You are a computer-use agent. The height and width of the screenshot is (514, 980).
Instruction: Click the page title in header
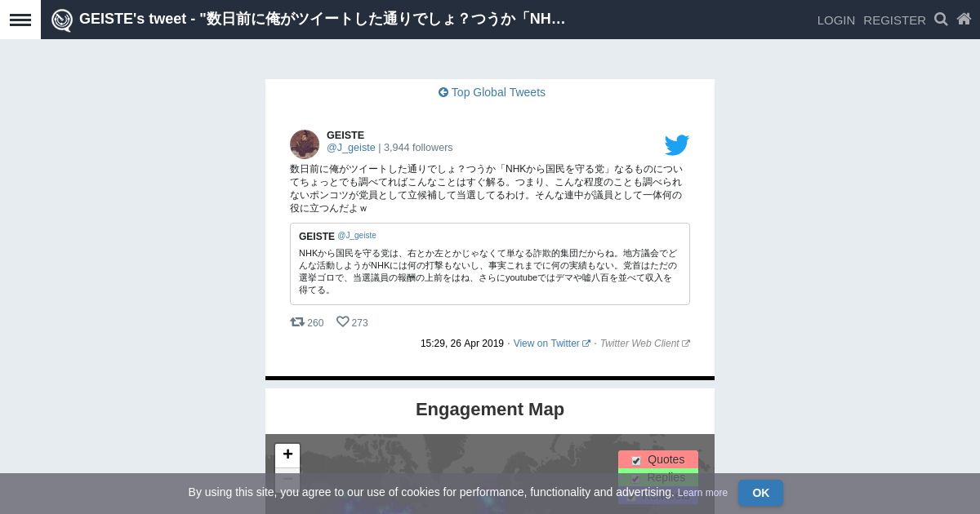pos(323,19)
